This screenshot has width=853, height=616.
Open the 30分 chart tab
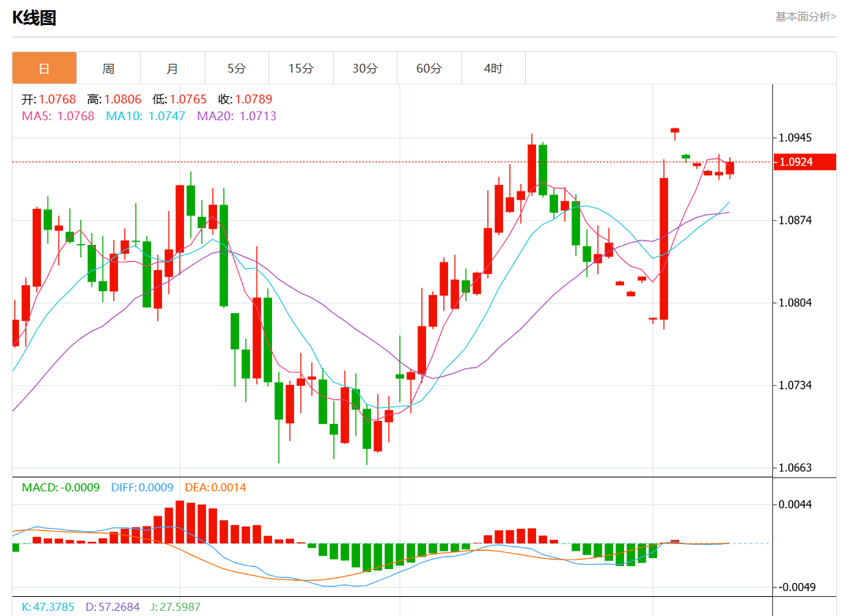365,68
